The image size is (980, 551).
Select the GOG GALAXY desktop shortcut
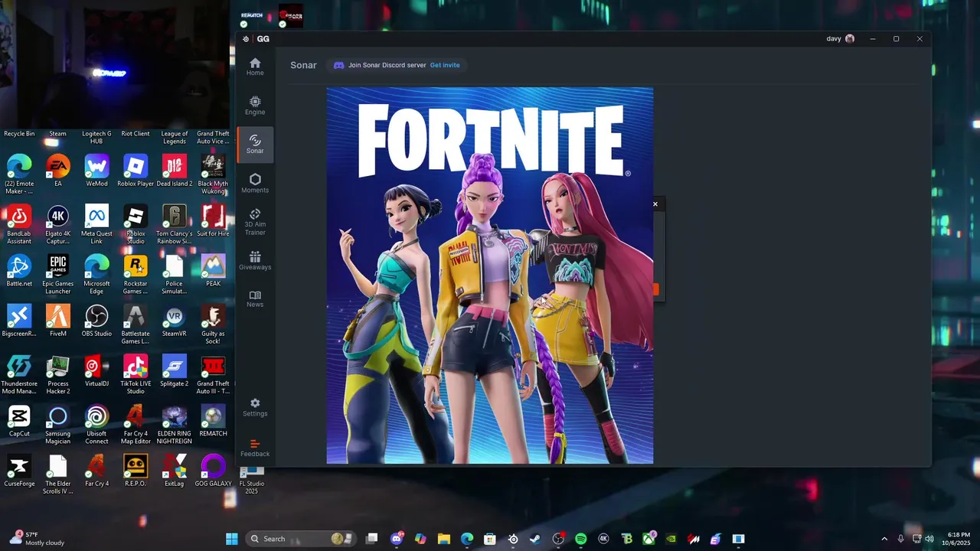click(213, 471)
